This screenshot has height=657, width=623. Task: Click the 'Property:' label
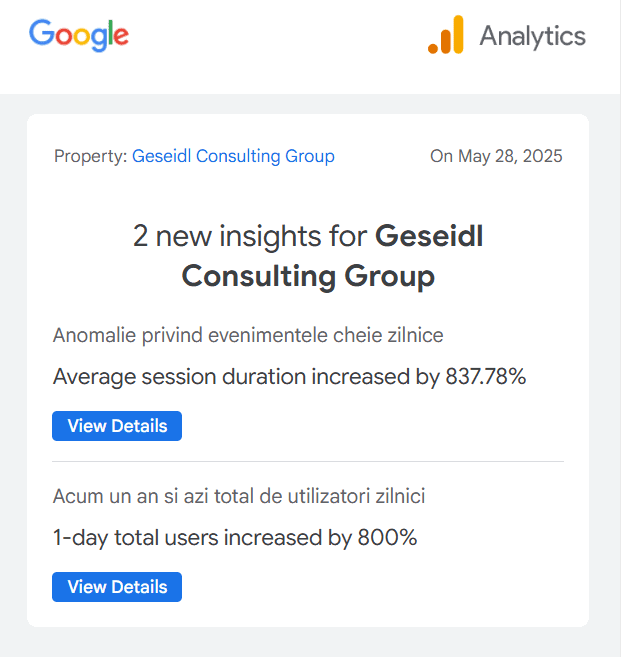(x=90, y=156)
